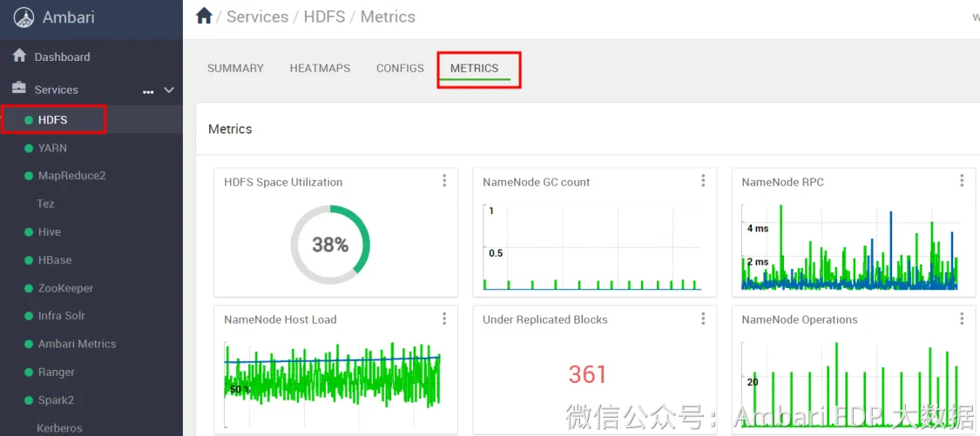Click the 361 under replicated blocks value

click(587, 374)
